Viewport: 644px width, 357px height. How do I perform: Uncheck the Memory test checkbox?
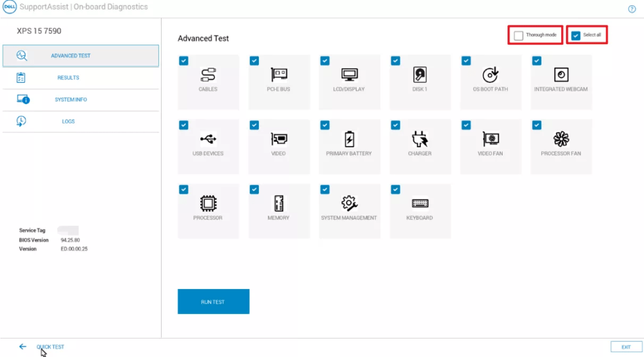[255, 190]
